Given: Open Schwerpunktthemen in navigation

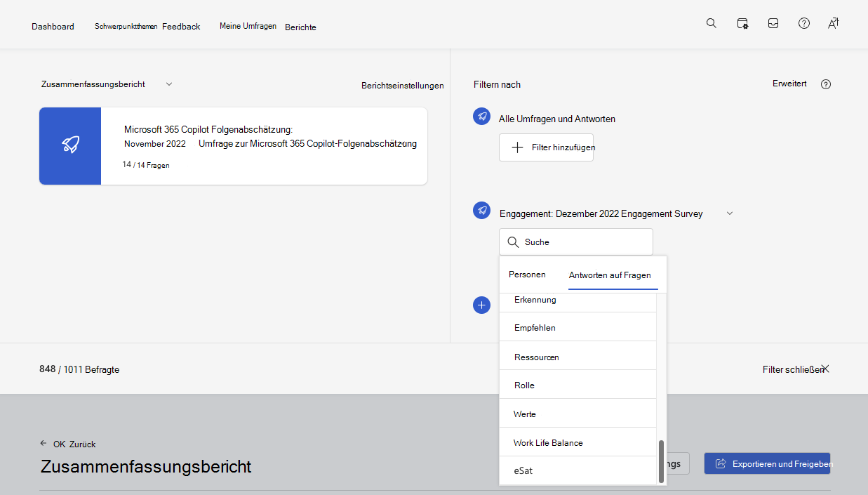Looking at the screenshot, I should pos(126,26).
